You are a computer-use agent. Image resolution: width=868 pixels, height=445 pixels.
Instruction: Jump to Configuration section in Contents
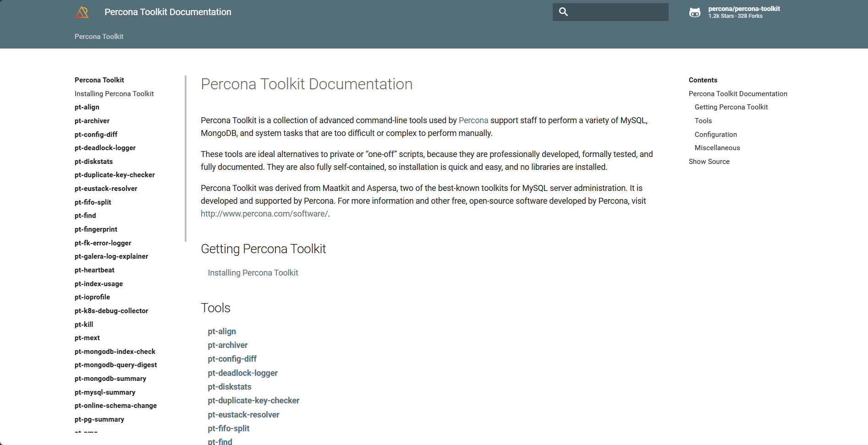(716, 135)
